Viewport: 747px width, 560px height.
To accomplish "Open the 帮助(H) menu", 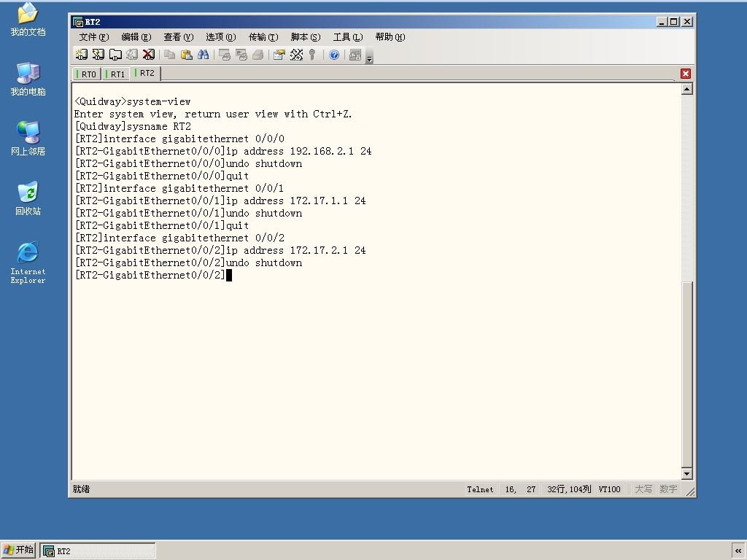I will [x=390, y=37].
